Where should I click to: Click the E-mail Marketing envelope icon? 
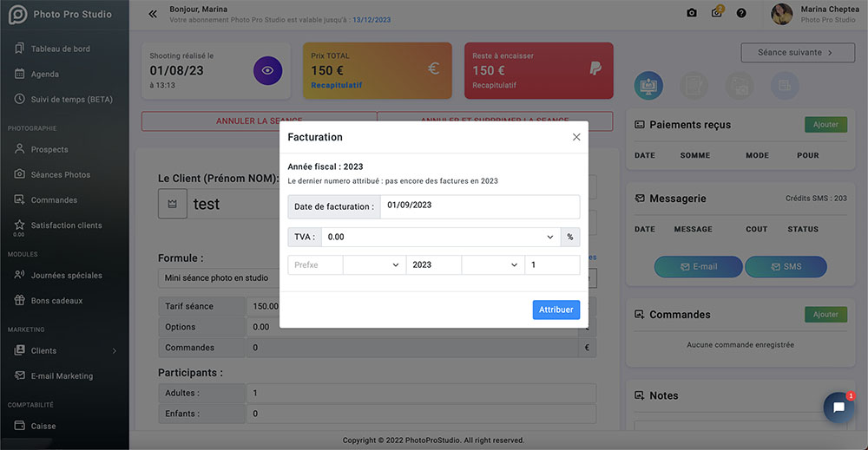[19, 375]
